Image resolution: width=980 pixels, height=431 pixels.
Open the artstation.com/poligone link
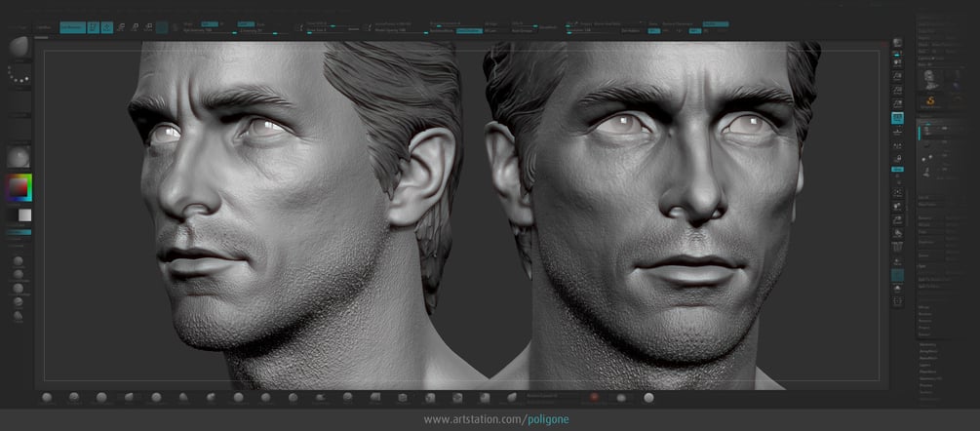point(496,419)
